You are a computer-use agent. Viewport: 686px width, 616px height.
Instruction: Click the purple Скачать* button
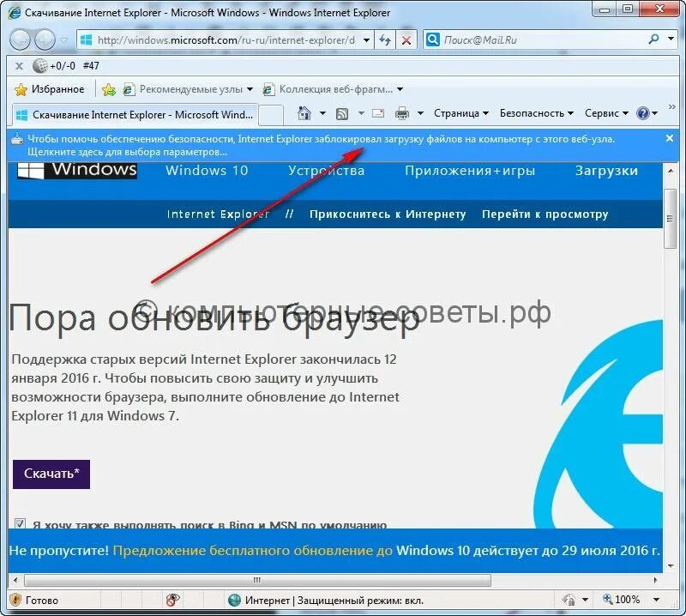(x=51, y=474)
